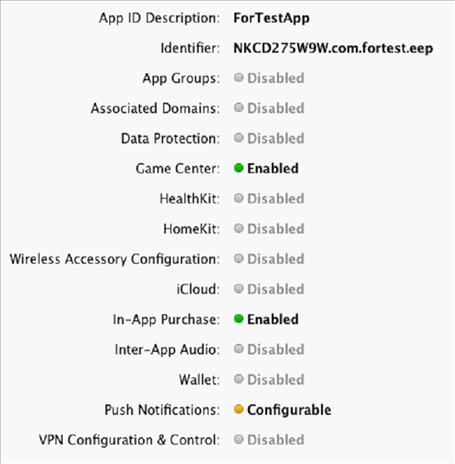The height and width of the screenshot is (464, 455).
Task: Click the ForTestApp description value
Action: pyautogui.click(x=271, y=18)
